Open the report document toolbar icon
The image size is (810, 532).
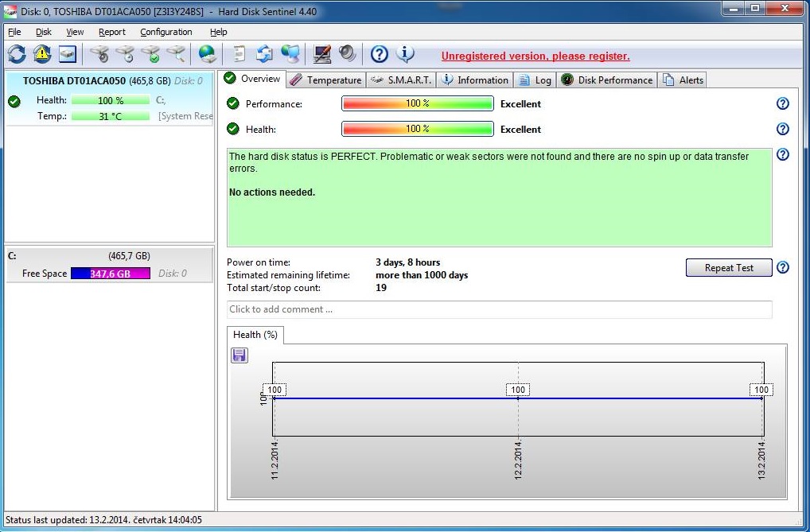coord(238,54)
